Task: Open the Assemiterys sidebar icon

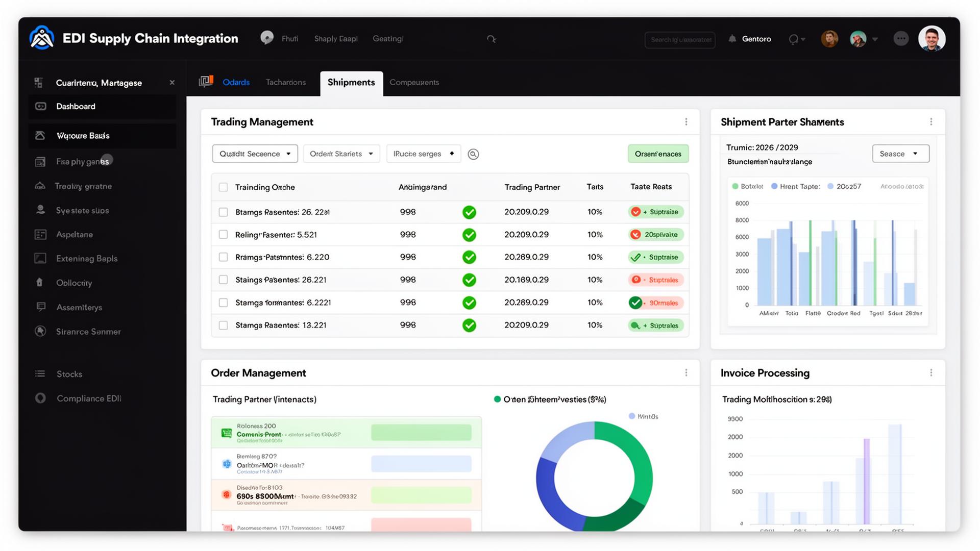Action: [41, 307]
